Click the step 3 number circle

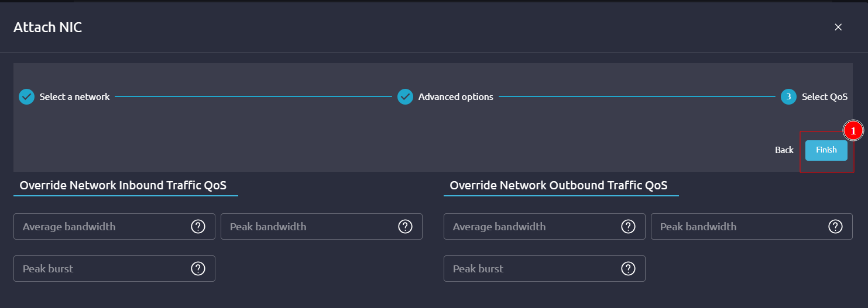pos(788,97)
